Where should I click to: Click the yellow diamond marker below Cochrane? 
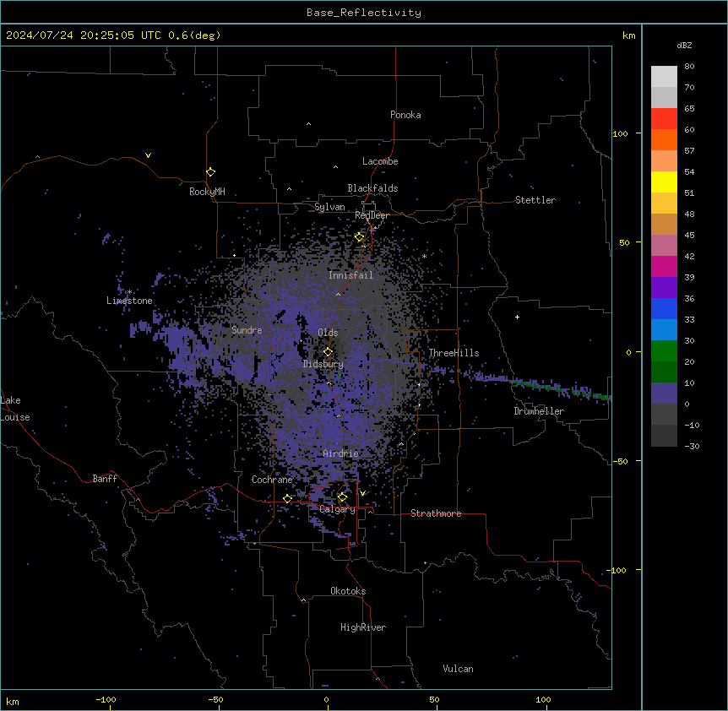point(288,498)
